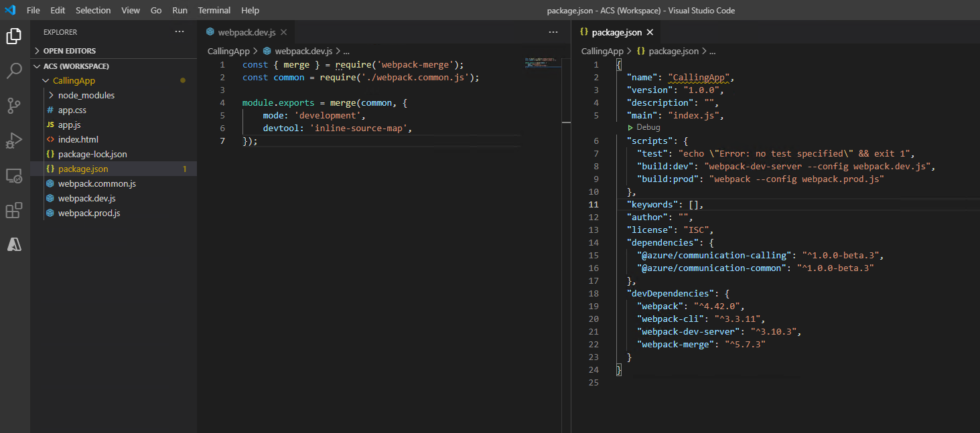This screenshot has height=433, width=980.
Task: Collapse the ACS (Workspace) section
Action: pos(76,66)
